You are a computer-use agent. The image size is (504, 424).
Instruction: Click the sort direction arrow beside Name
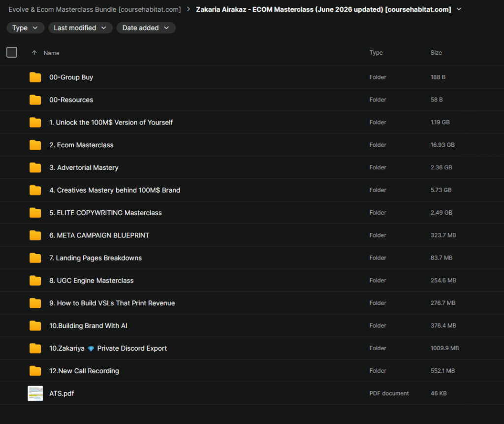(x=34, y=53)
